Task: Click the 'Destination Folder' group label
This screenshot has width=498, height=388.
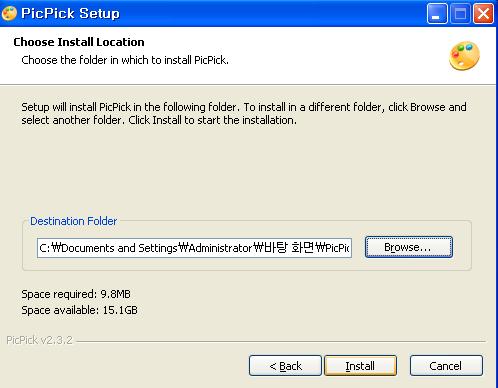Action: [x=73, y=221]
